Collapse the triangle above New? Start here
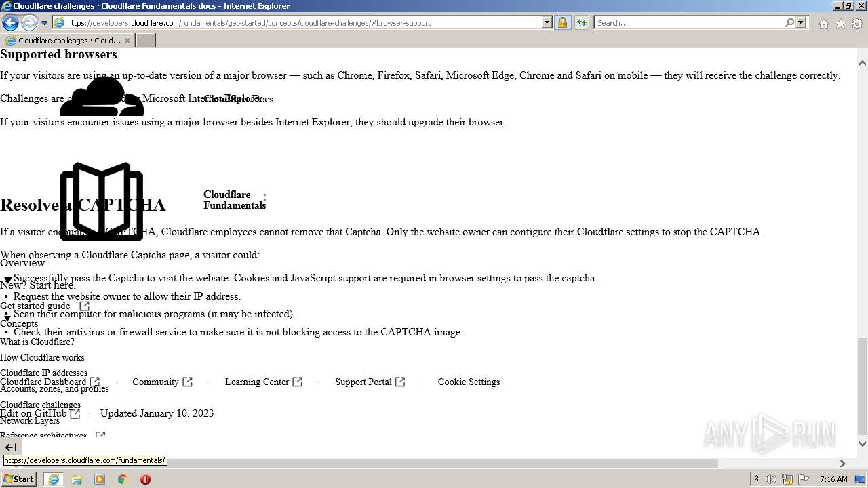The image size is (868, 488). (x=7, y=279)
